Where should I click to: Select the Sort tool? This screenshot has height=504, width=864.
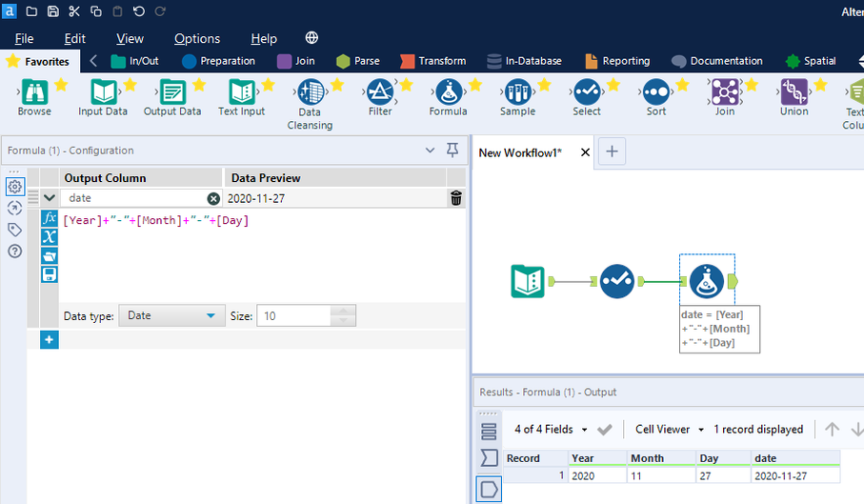655,97
